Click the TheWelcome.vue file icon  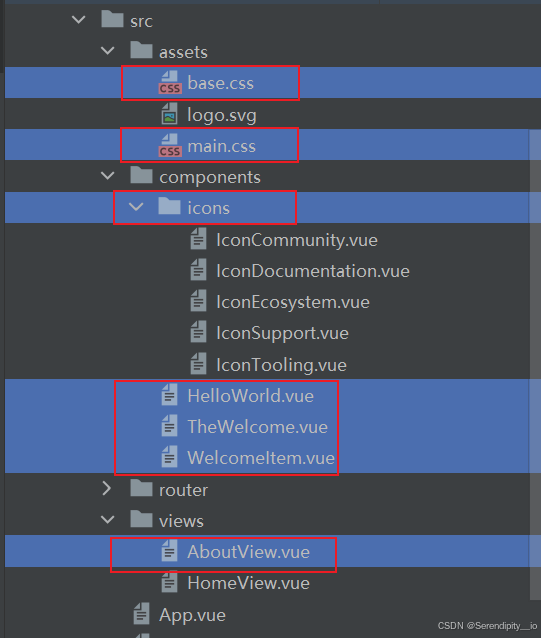pos(169,426)
